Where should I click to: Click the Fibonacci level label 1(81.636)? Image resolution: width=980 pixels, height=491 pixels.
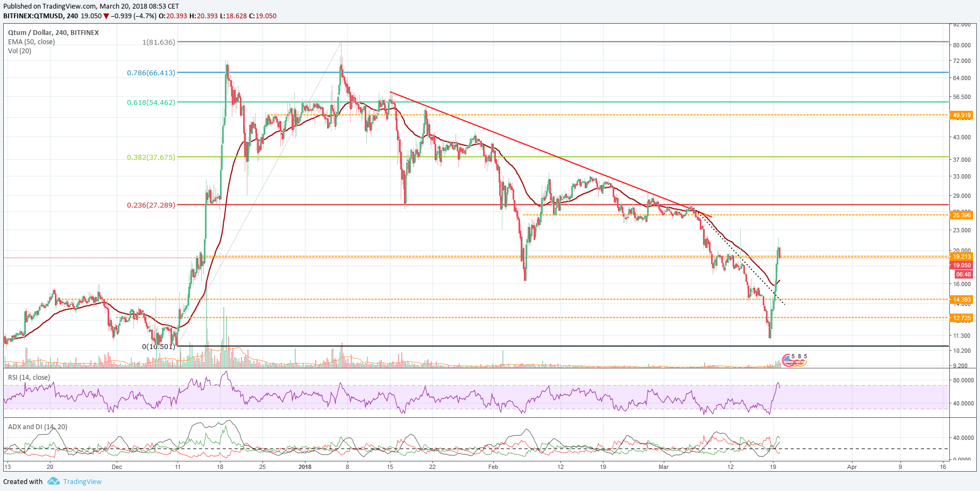[x=159, y=42]
